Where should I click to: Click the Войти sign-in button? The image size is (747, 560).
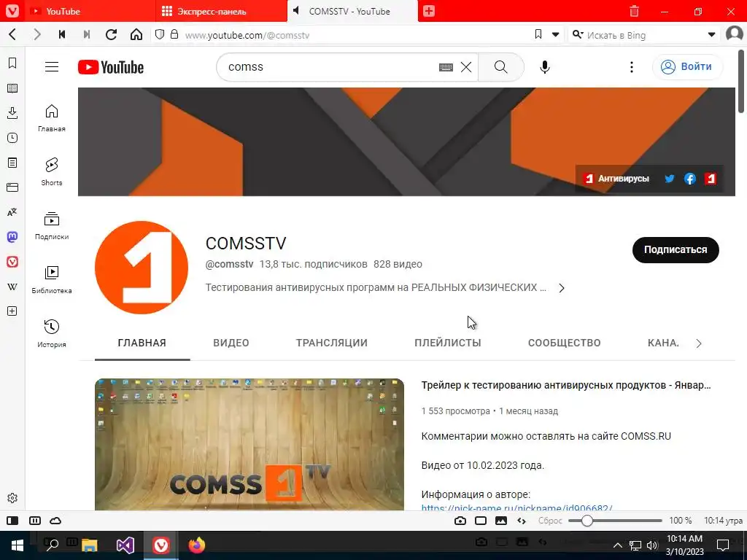pos(687,66)
